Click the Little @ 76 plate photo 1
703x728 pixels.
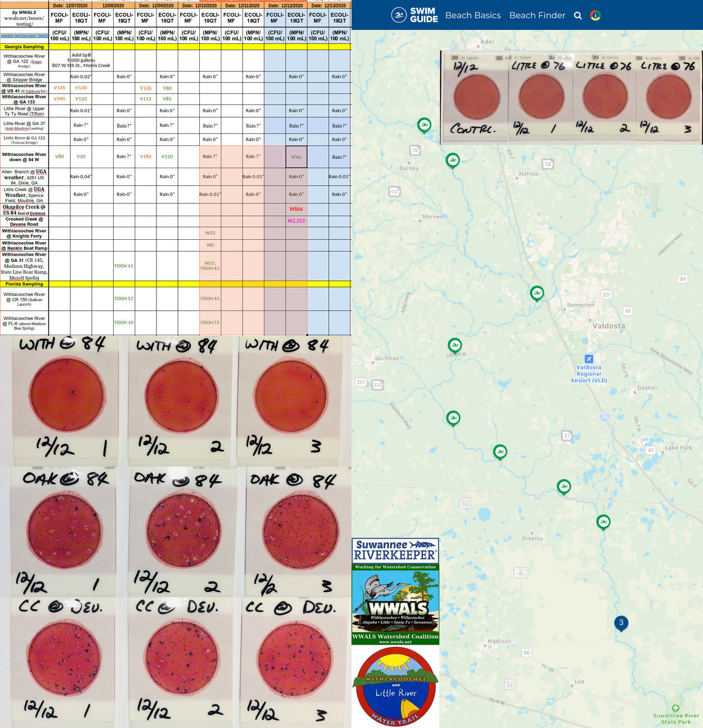(x=540, y=97)
